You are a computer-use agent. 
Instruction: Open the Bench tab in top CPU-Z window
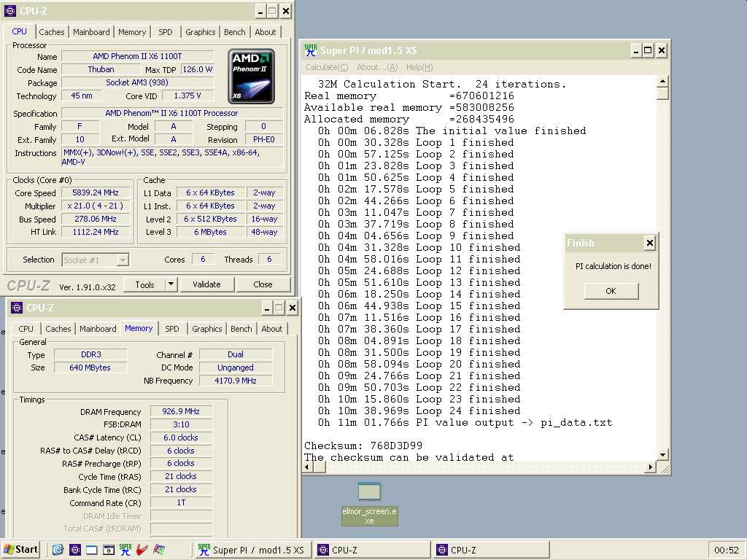pos(234,32)
